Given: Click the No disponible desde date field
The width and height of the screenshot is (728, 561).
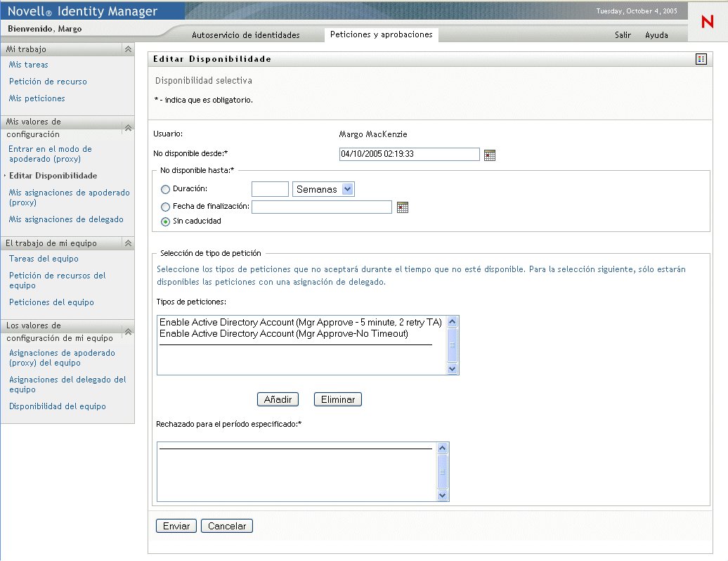Looking at the screenshot, I should coord(409,154).
